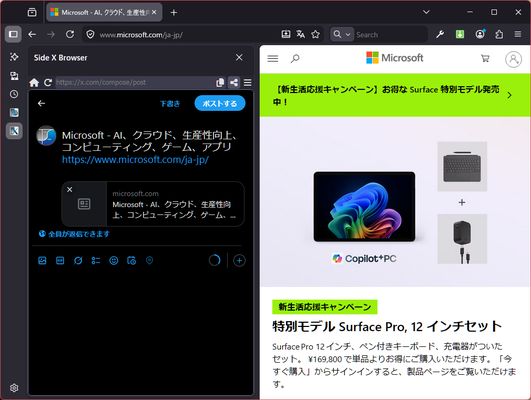
Task: Schedule the post with calendar icon
Action: [131, 260]
